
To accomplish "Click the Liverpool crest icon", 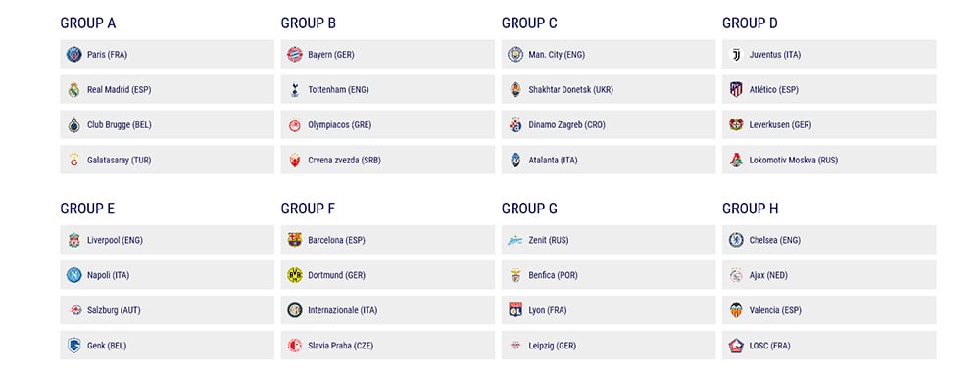I will (74, 240).
